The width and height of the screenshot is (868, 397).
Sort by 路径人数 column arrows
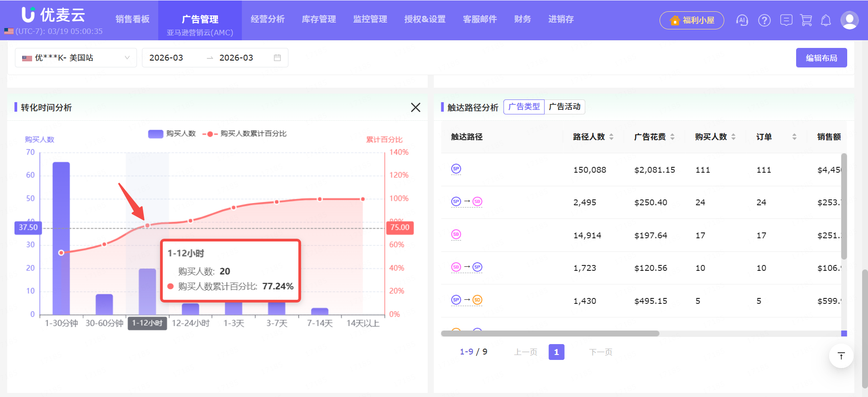(611, 137)
